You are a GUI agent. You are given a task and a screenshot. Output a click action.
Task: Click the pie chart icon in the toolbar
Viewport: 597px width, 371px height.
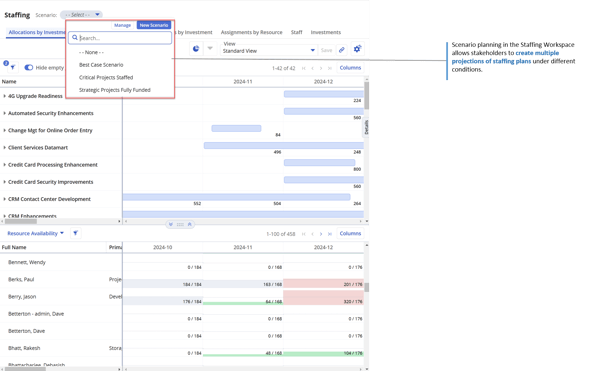click(x=196, y=49)
